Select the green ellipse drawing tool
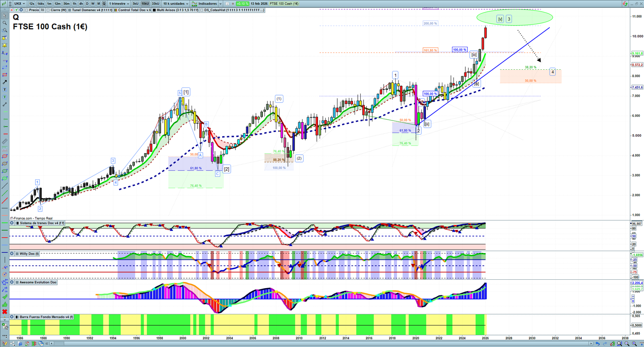Screen dimensions: 644x347 (x=5, y=171)
